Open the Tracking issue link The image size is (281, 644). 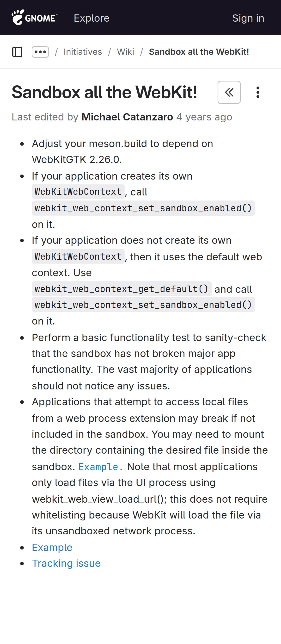click(x=66, y=563)
